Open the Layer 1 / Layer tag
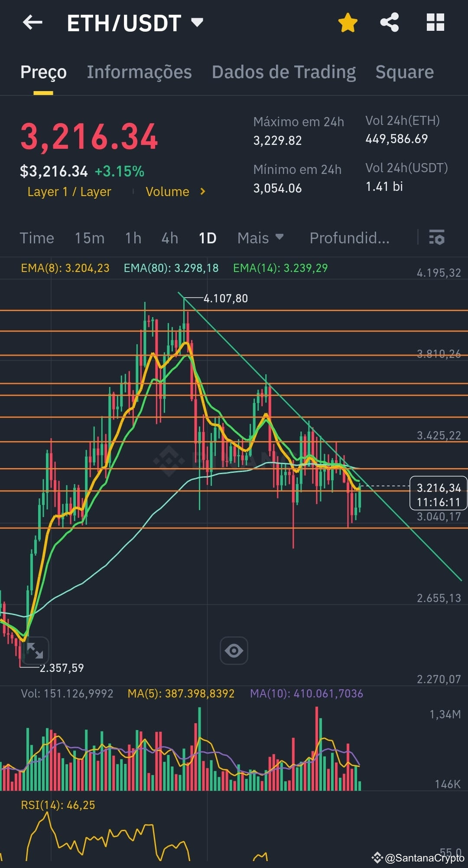The height and width of the screenshot is (868, 468). (x=69, y=192)
